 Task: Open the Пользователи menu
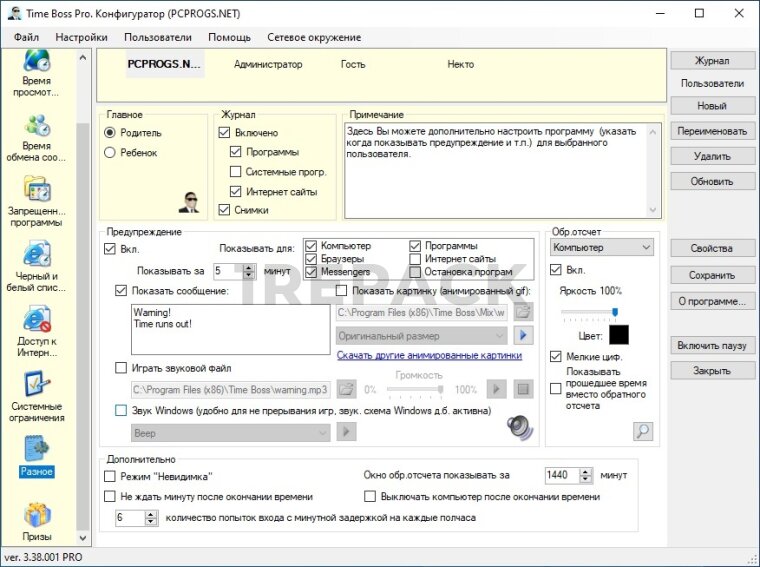(x=158, y=37)
